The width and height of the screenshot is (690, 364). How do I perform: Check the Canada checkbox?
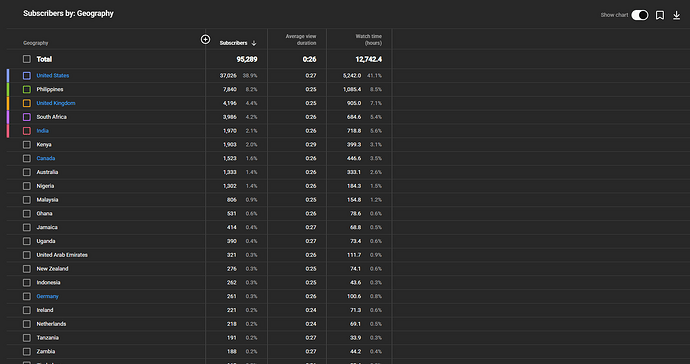tap(27, 158)
